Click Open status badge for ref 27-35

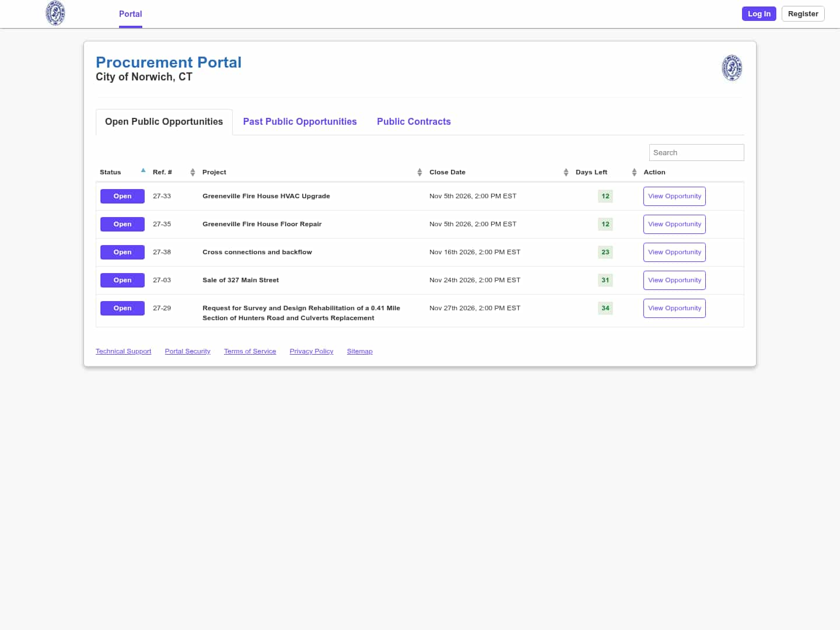(x=123, y=225)
